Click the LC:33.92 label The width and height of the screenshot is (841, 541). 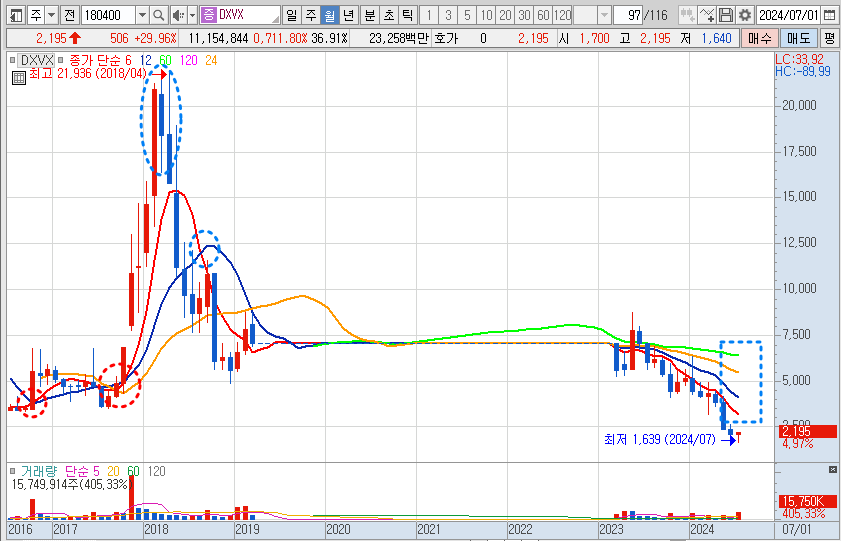pyautogui.click(x=799, y=58)
